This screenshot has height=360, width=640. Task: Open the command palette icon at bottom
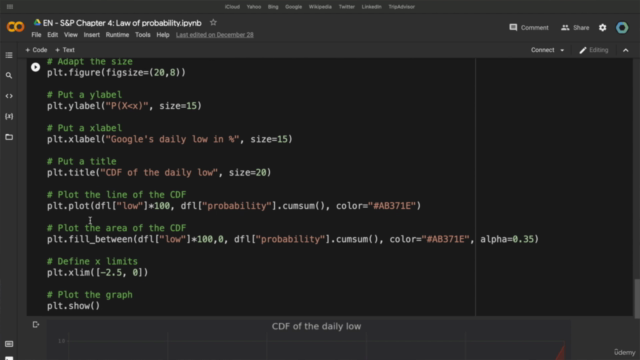pyautogui.click(x=9, y=344)
